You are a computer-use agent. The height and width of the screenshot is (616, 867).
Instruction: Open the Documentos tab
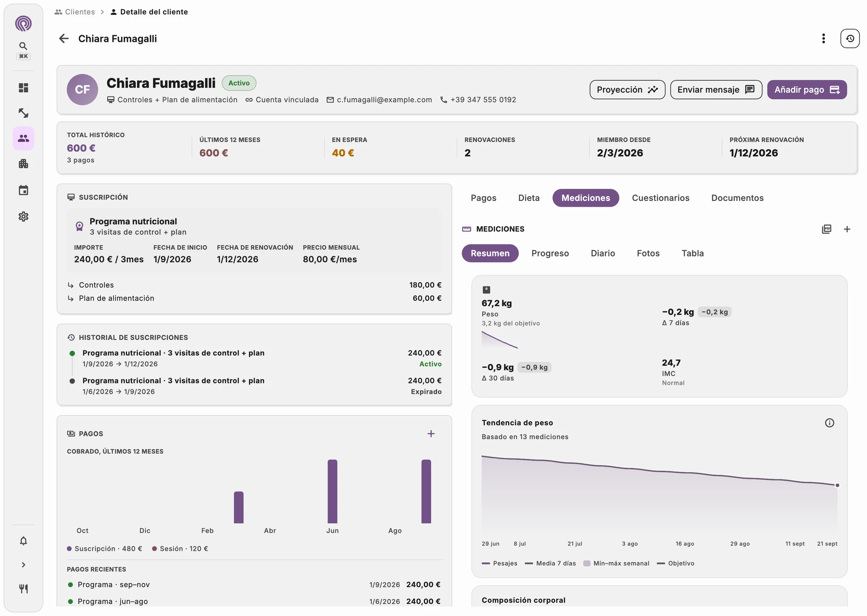pos(737,198)
